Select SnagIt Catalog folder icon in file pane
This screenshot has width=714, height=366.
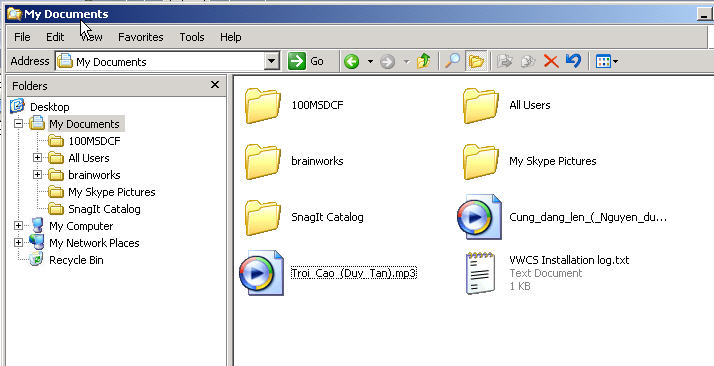[263, 218]
